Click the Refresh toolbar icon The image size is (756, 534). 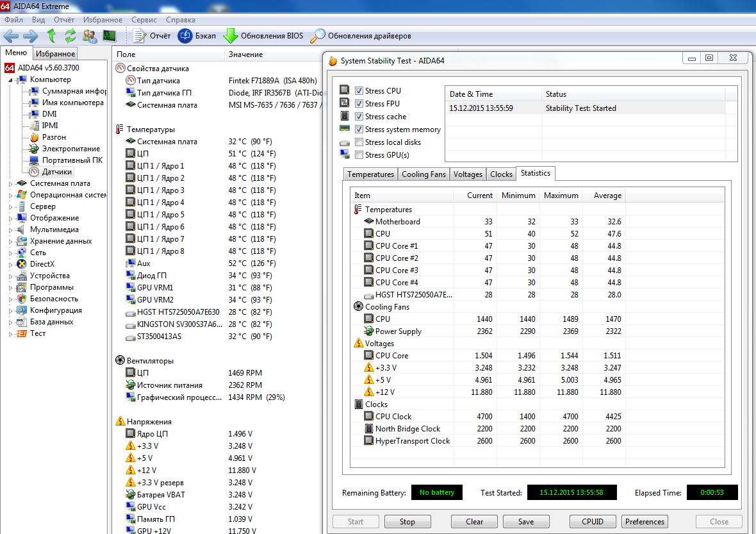pyautogui.click(x=70, y=36)
